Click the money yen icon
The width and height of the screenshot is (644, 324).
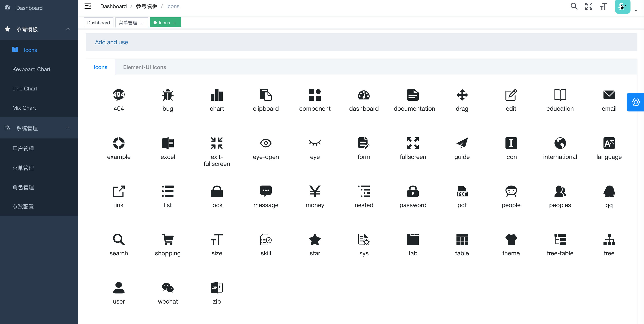[315, 192]
